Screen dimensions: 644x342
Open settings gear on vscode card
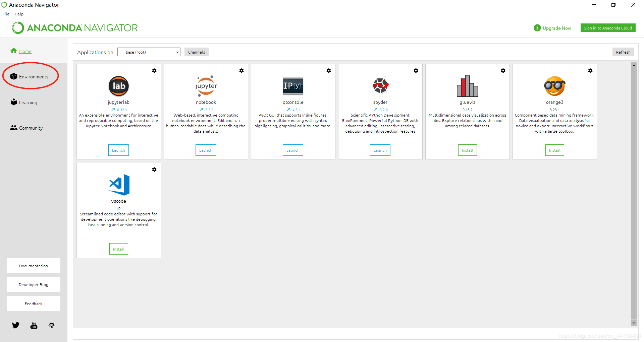(x=154, y=169)
